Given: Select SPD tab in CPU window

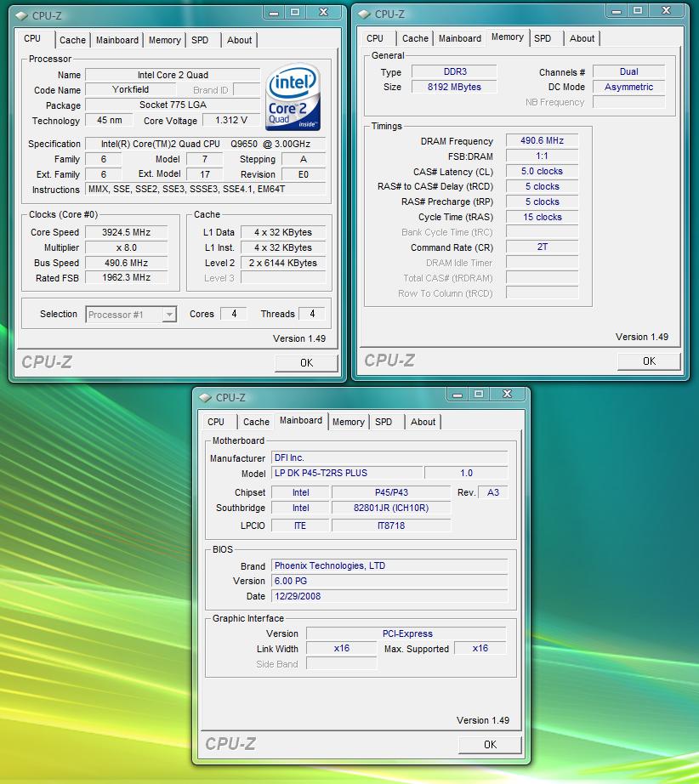Looking at the screenshot, I should [x=200, y=40].
